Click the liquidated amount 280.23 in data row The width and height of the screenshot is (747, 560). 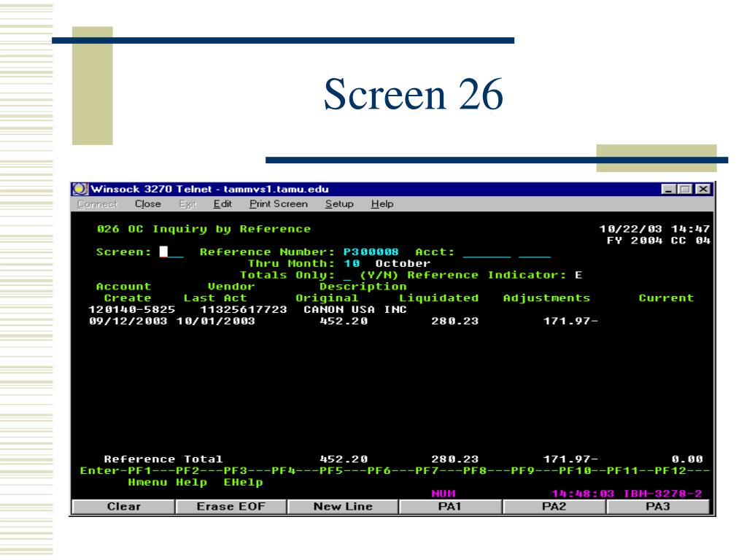coord(455,321)
